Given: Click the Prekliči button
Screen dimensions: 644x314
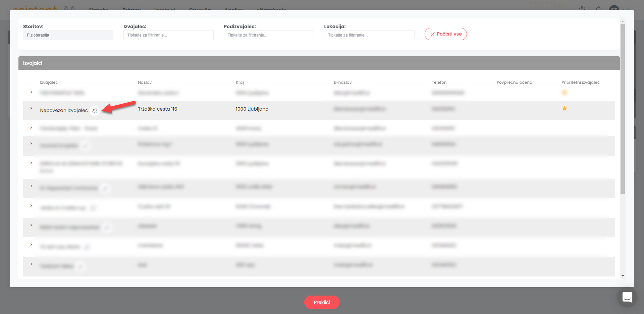Looking at the screenshot, I should 322,302.
